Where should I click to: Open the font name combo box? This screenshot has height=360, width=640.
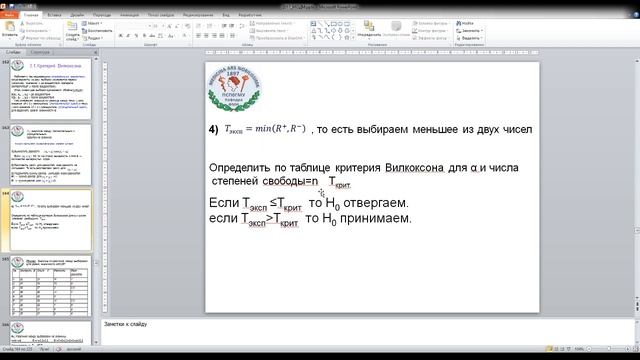pos(133,26)
